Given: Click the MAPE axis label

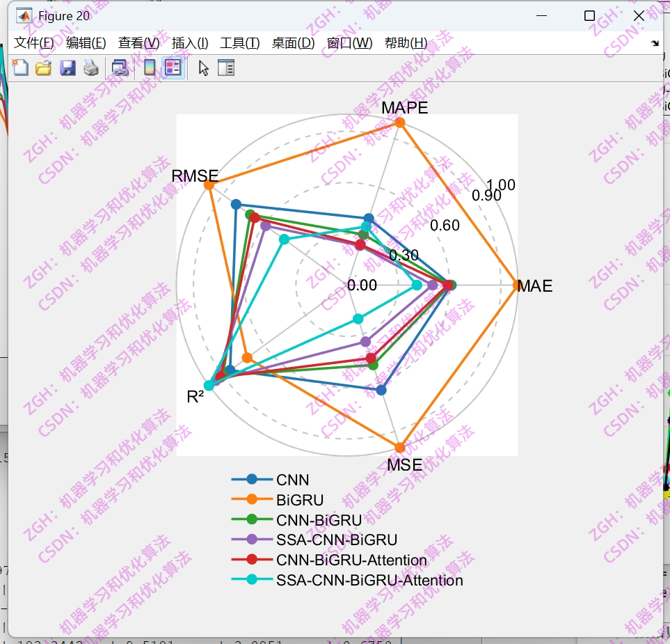Looking at the screenshot, I should (x=404, y=108).
